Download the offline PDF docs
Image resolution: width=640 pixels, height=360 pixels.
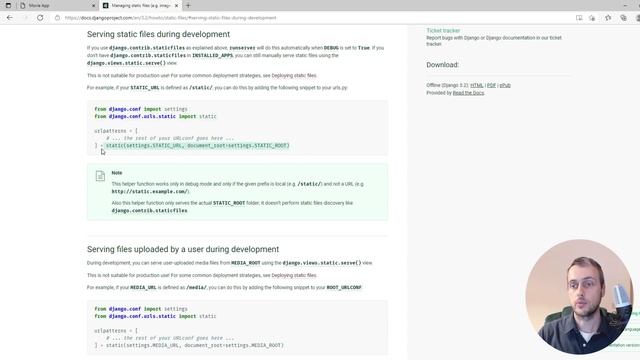pos(491,85)
